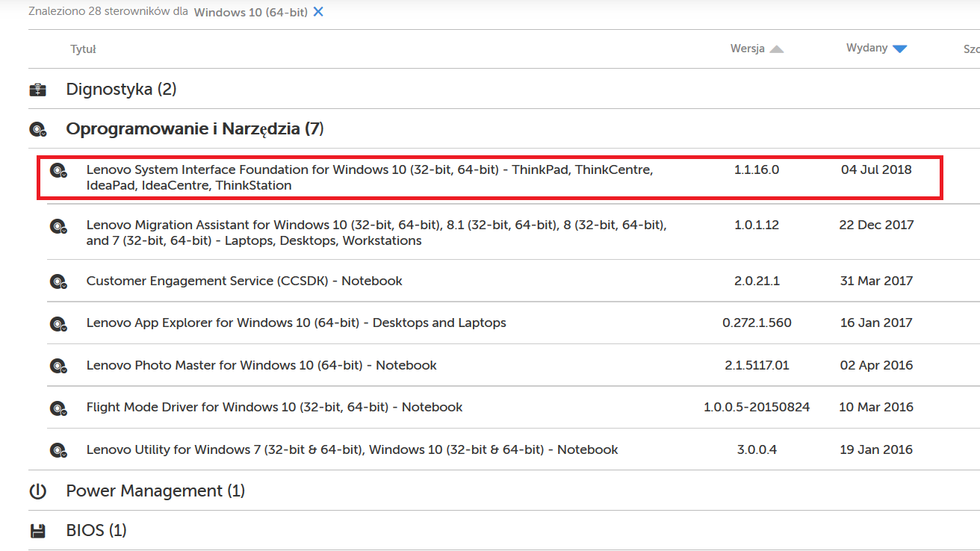
Task: Click date 19 Jan 2016
Action: (x=876, y=449)
